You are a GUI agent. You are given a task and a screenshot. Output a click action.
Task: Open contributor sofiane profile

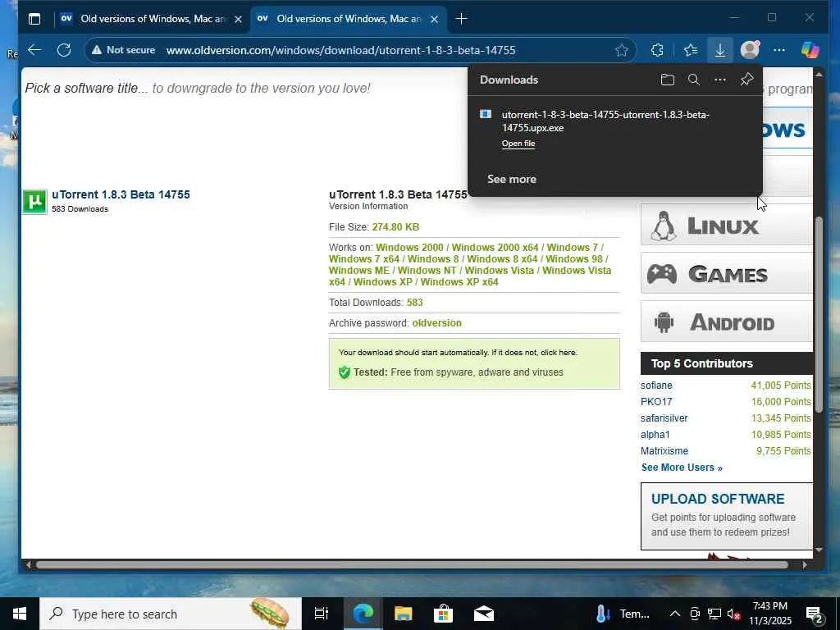click(656, 386)
